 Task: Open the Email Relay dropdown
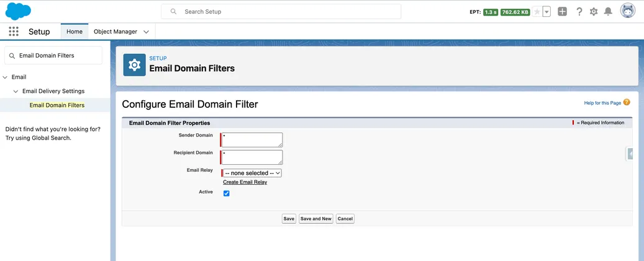(x=252, y=173)
